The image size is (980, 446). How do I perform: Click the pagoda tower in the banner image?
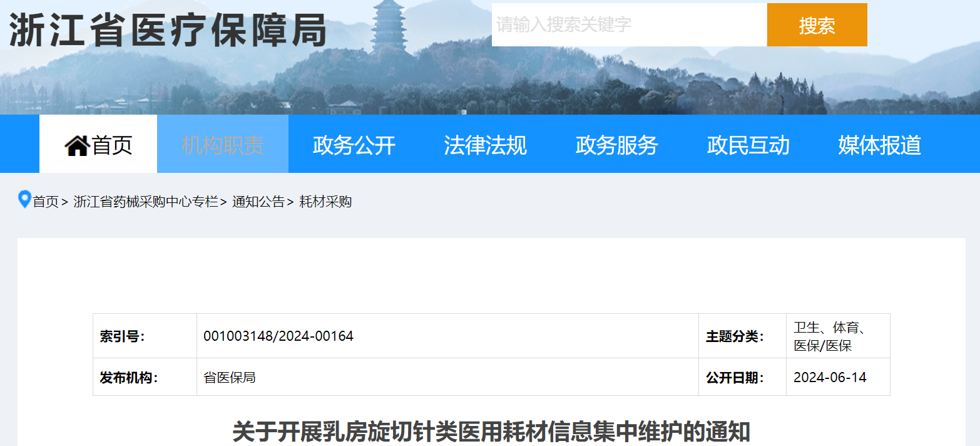389,28
